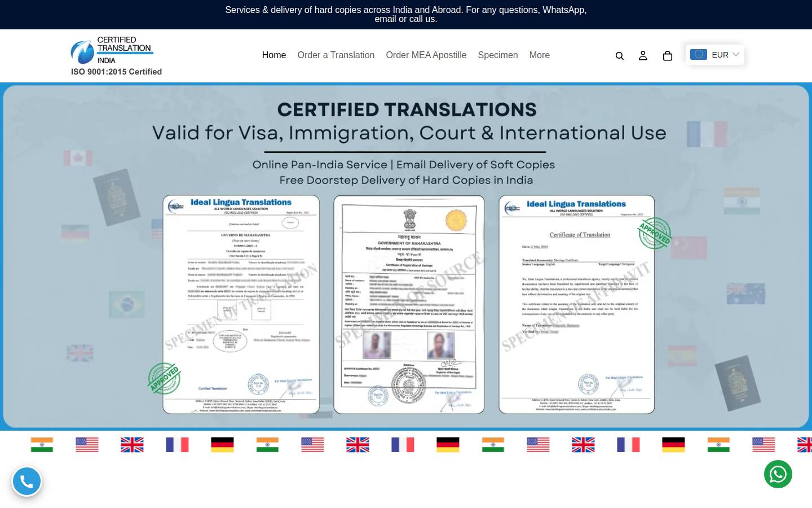Open the account login icon

click(x=643, y=56)
